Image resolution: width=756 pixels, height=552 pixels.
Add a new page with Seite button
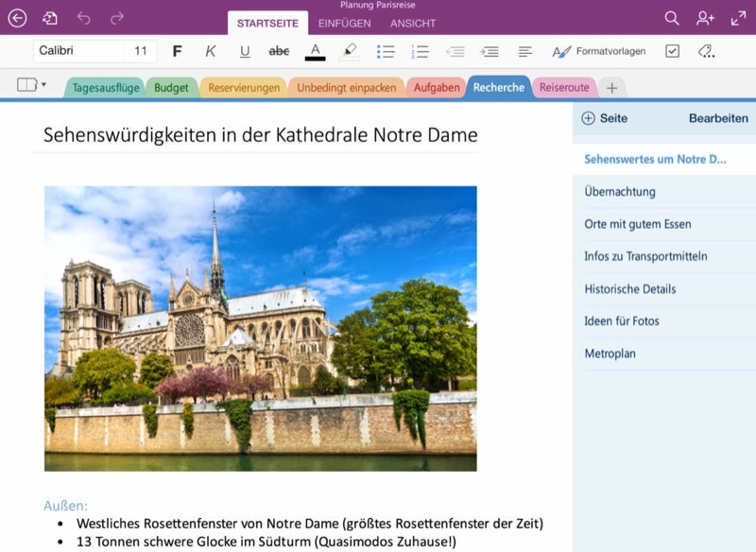(x=605, y=118)
